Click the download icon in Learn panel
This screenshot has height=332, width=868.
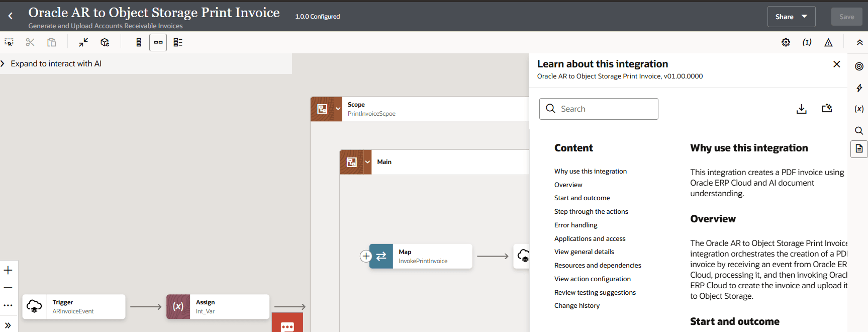[x=801, y=109]
